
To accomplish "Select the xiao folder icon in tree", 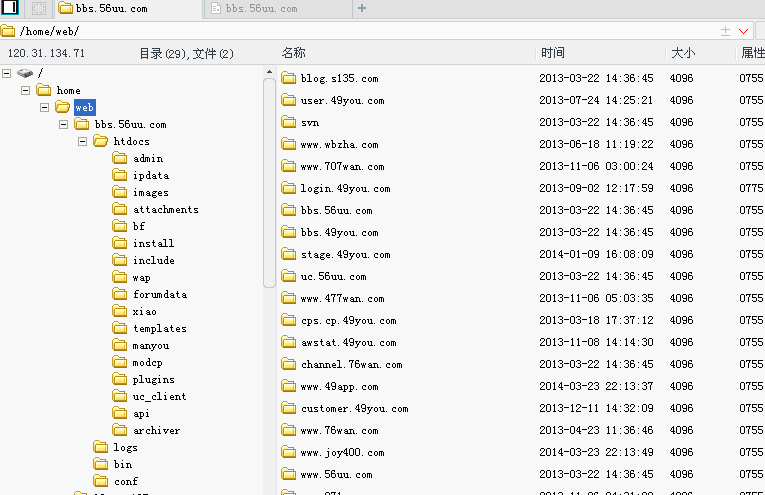I will tap(120, 311).
